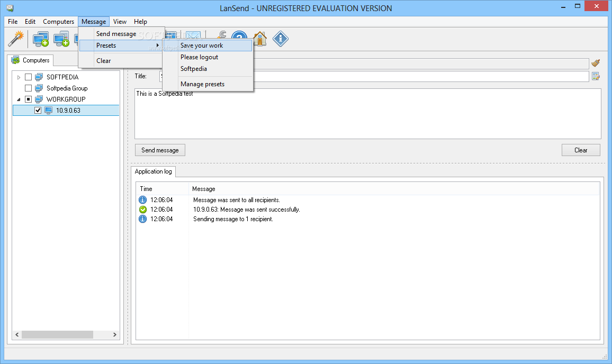Screen dimensions: 612x364
Task: Click the Softpedia Group network icon
Action: click(x=39, y=88)
